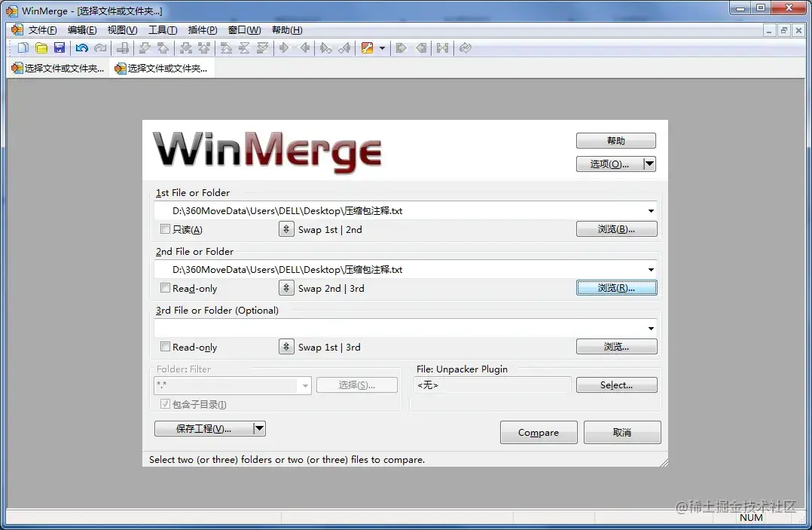
Task: Create a new document via toolbar
Action: [x=23, y=48]
